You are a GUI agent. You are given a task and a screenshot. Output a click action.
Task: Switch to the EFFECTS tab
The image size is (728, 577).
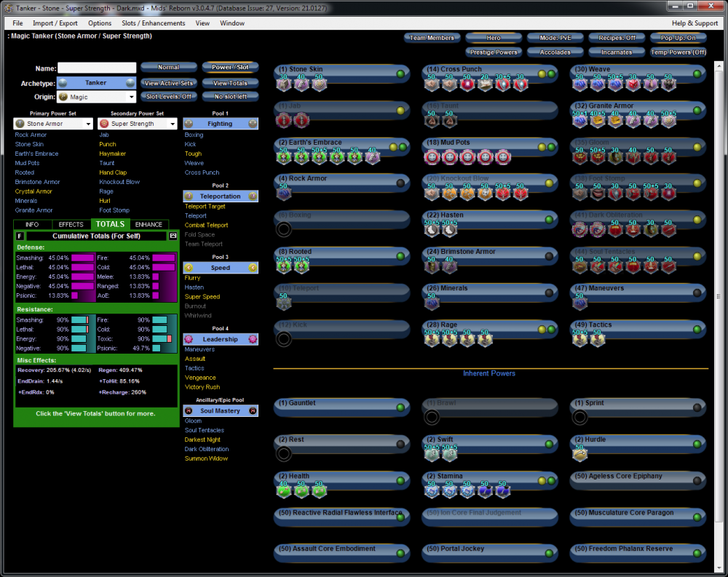pyautogui.click(x=71, y=225)
